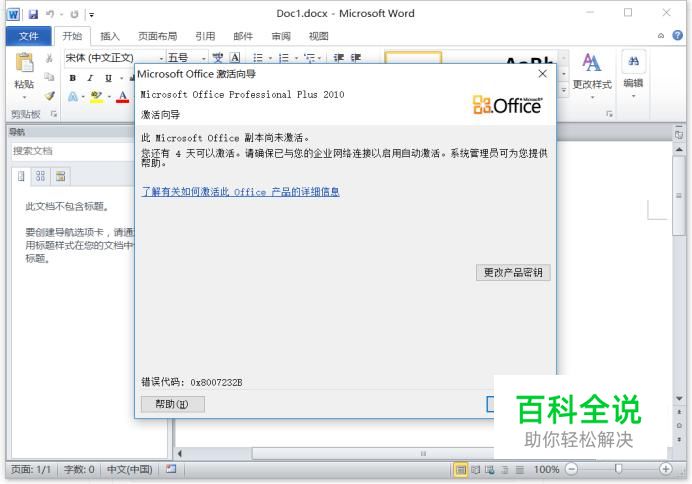Cut selection with the scissors icon
Screen dimensions: 692x484
pyautogui.click(x=49, y=58)
